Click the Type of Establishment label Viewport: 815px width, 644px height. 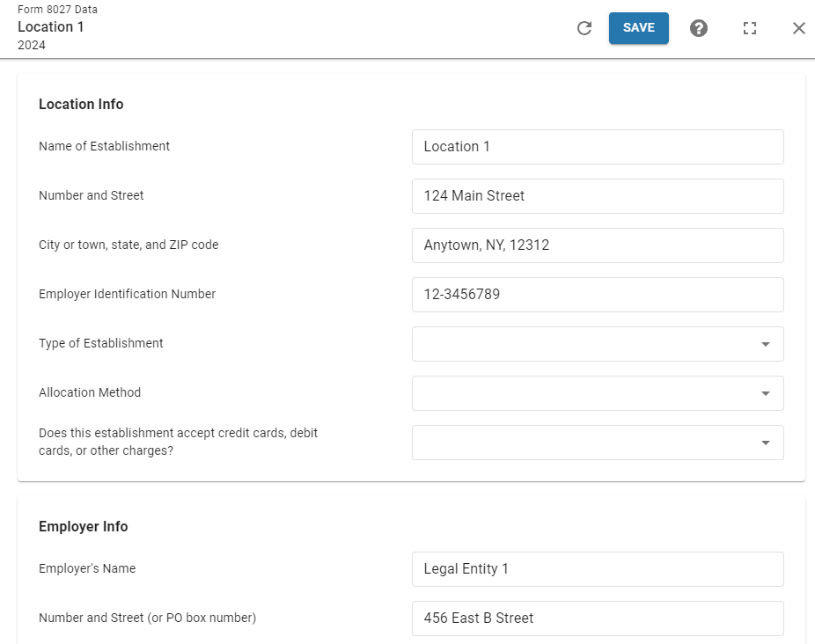click(x=101, y=343)
